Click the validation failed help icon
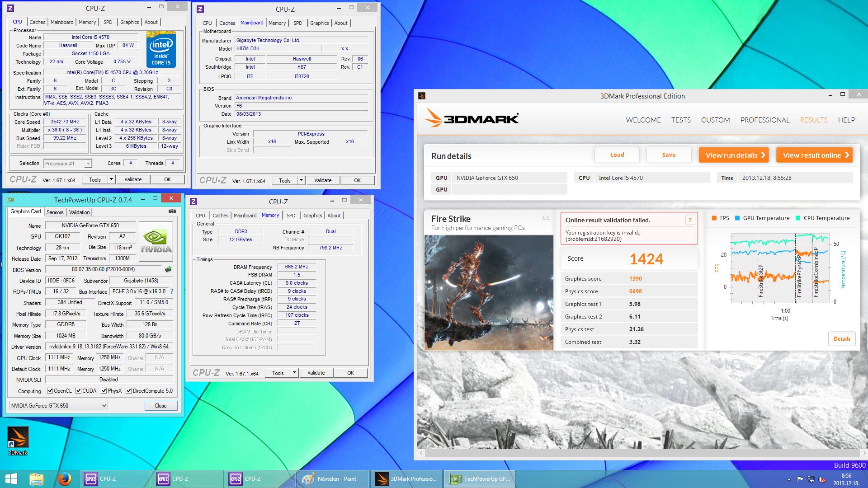Screen dimensions: 868x488 (690, 220)
